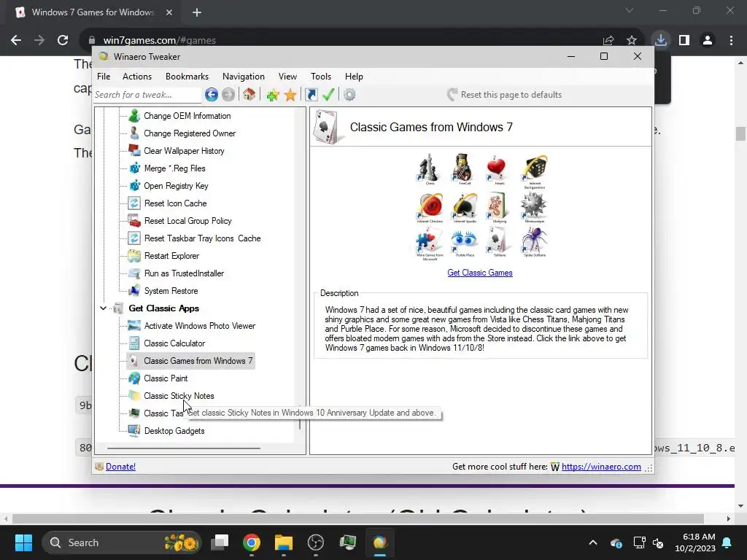
Task: Click the Chrome address bar URL
Action: [x=160, y=41]
